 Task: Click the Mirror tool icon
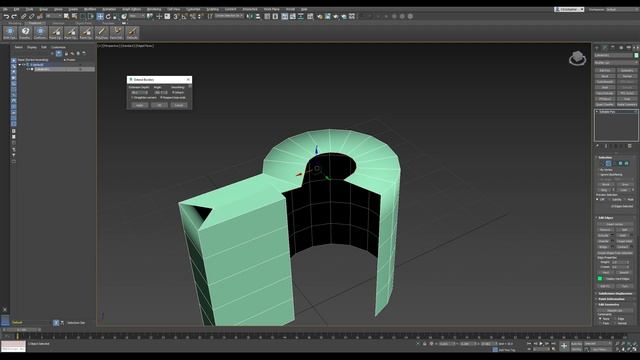pos(249,16)
